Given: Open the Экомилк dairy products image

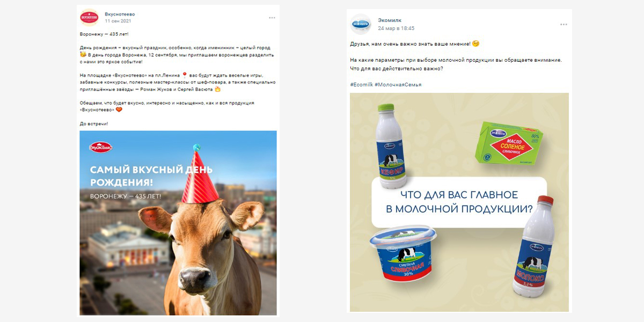Looking at the screenshot, I should click(x=459, y=202).
